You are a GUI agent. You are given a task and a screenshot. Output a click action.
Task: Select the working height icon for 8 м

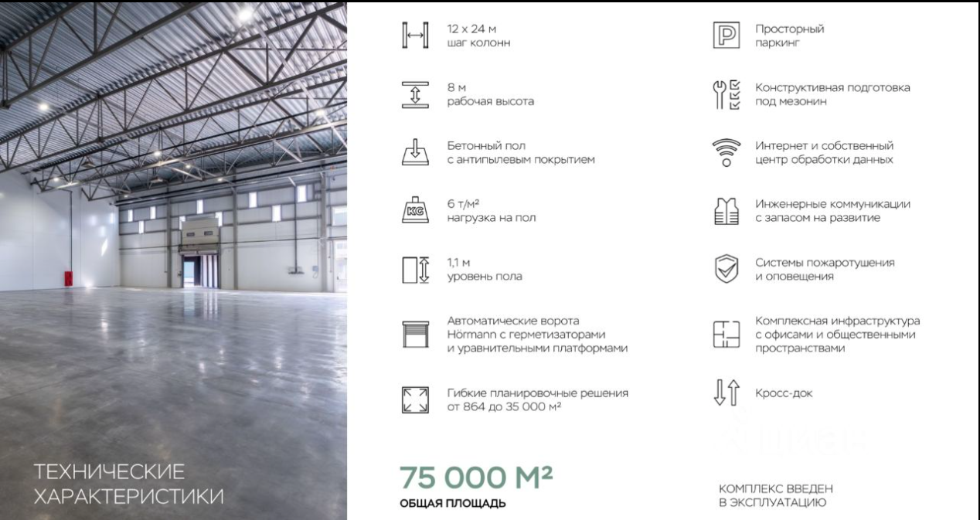(x=415, y=94)
